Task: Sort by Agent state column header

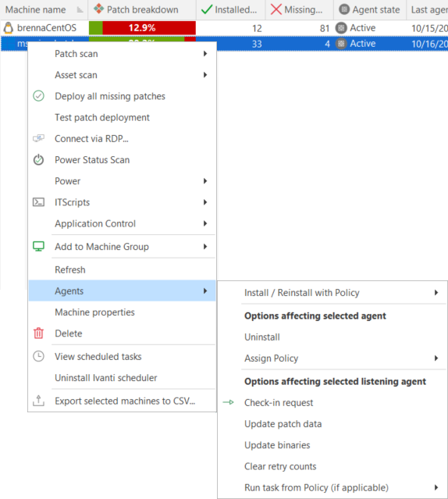Action: pyautogui.click(x=370, y=9)
